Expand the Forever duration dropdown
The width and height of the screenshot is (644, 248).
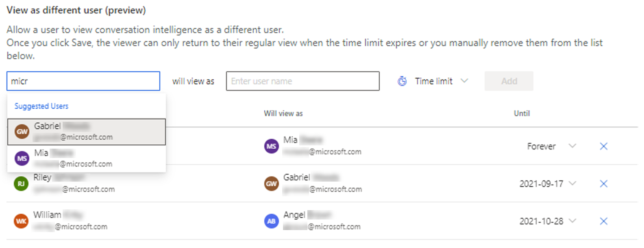(551, 146)
